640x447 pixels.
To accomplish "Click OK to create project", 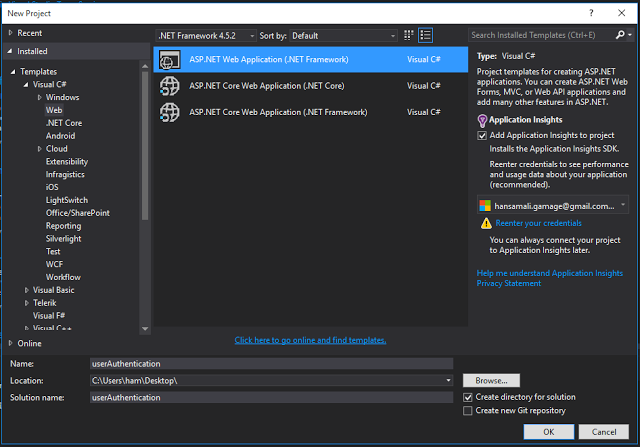I will pos(549,432).
